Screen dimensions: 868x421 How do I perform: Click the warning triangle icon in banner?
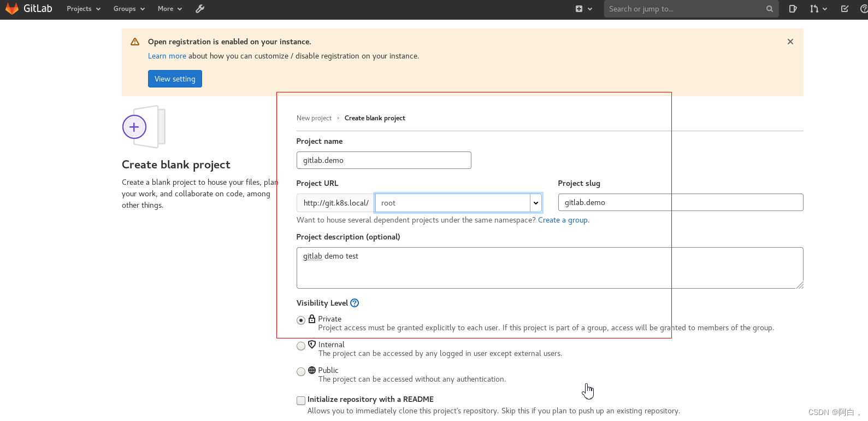(x=135, y=42)
